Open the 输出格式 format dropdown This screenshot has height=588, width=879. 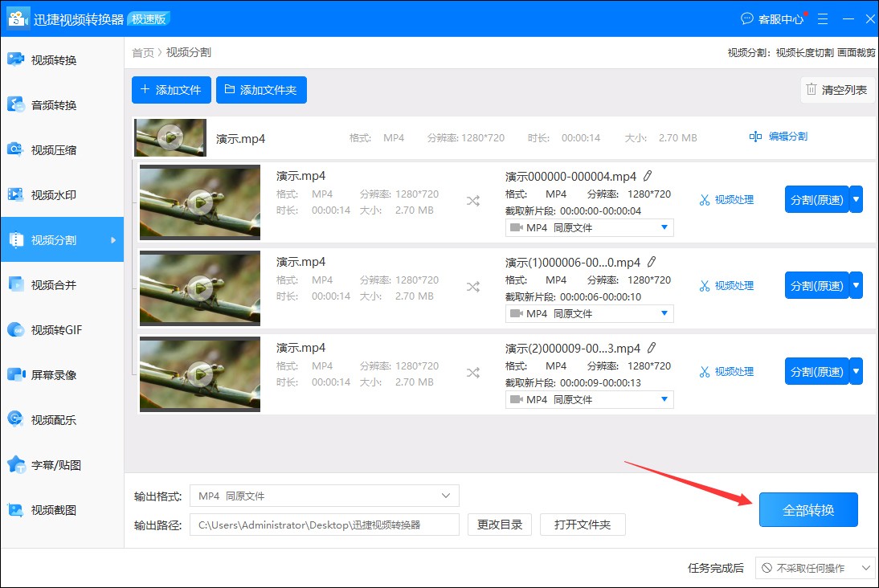click(324, 496)
